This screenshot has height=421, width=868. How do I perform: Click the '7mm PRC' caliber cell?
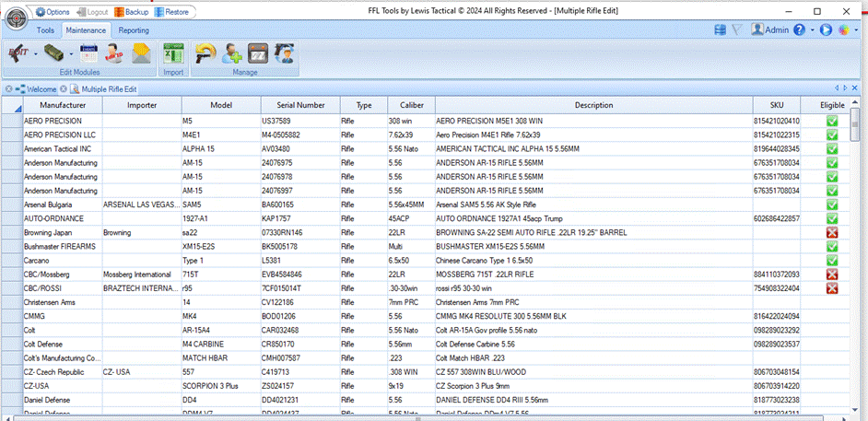[x=411, y=302]
